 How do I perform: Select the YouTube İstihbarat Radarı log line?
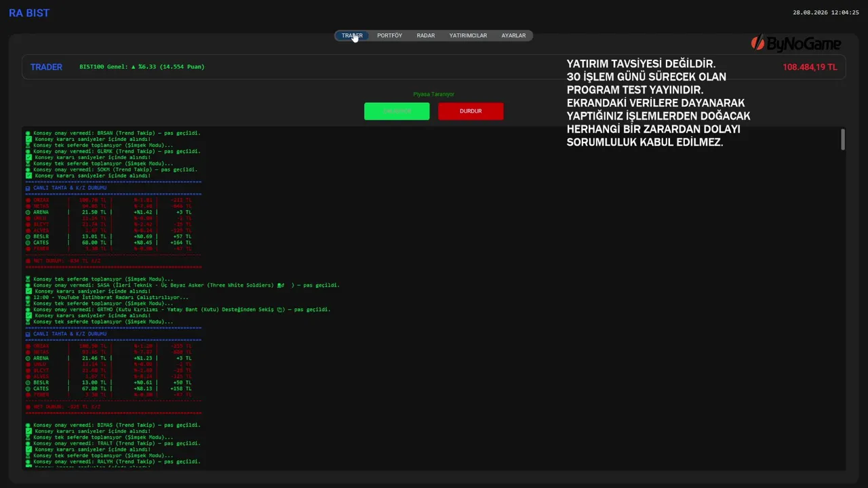[x=107, y=297]
